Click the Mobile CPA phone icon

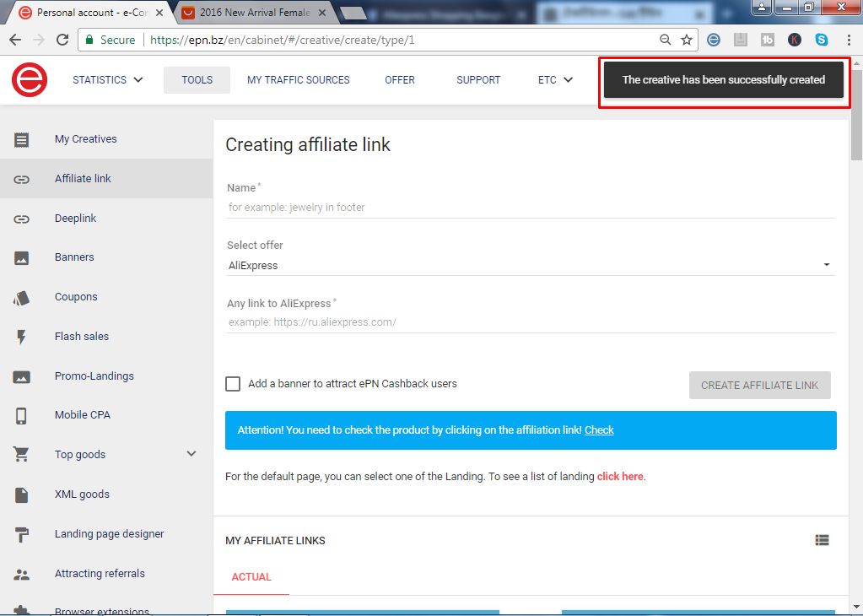click(21, 416)
